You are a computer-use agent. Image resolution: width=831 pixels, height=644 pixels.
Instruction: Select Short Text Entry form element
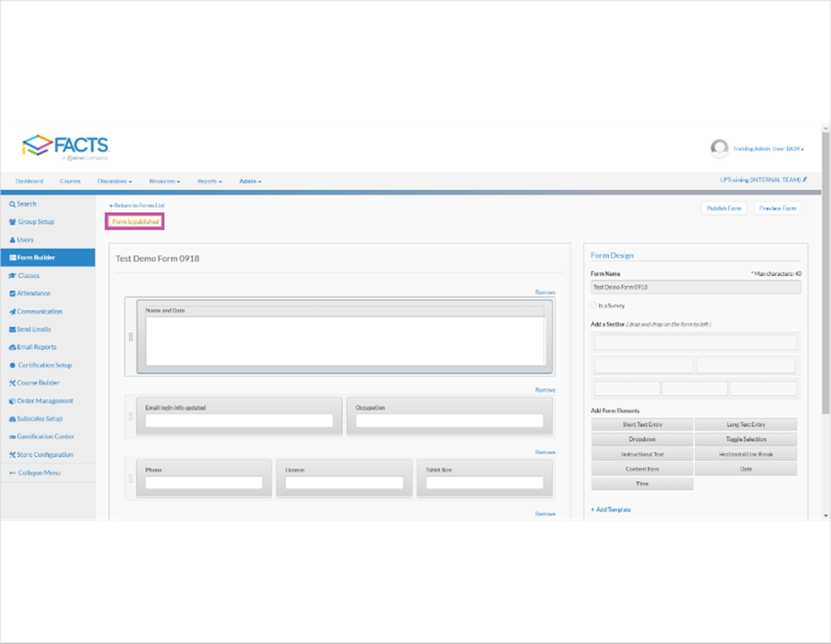click(x=643, y=425)
